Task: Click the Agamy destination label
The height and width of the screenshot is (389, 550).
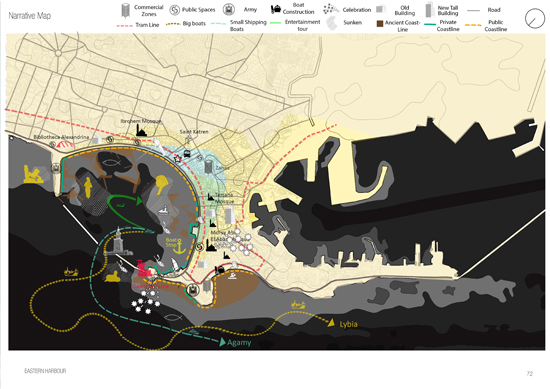Action: point(239,343)
